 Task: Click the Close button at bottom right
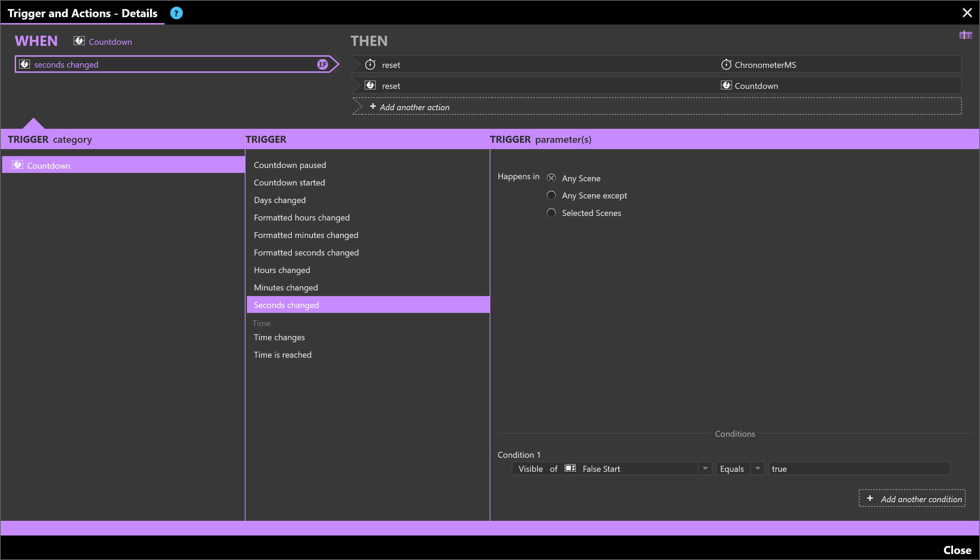[957, 550]
